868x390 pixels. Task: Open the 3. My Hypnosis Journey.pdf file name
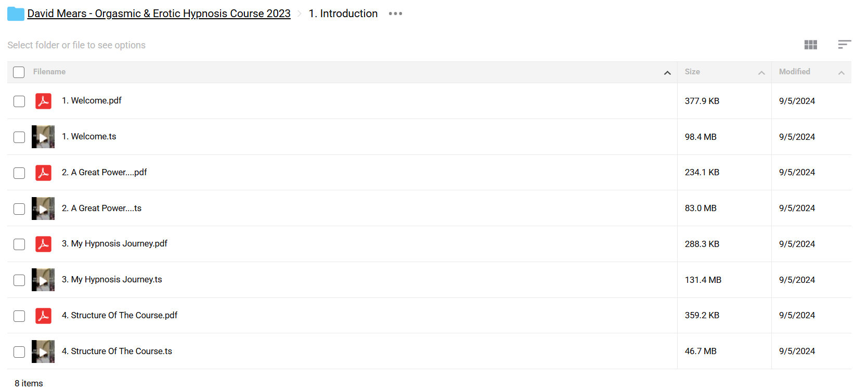point(114,243)
